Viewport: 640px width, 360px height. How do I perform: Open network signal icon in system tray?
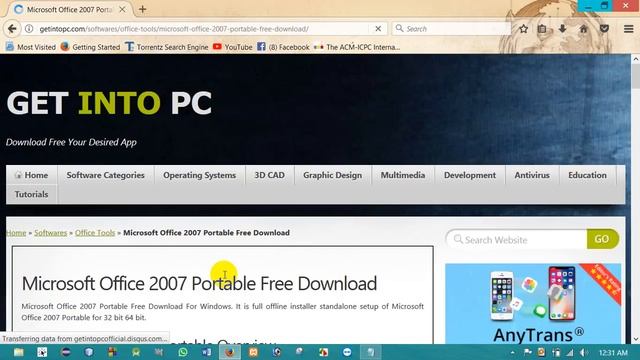[x=570, y=352]
